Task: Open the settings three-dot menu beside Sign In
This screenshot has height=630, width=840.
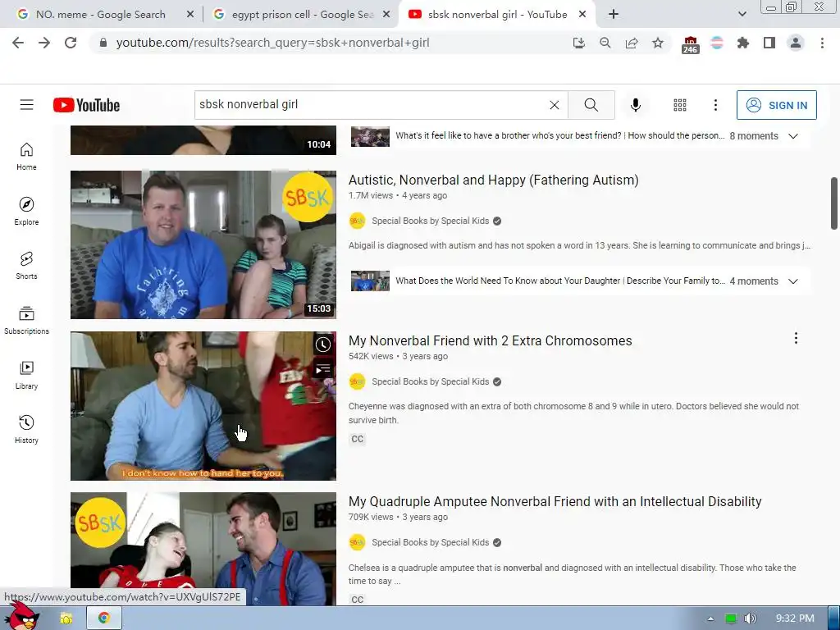Action: tap(715, 105)
